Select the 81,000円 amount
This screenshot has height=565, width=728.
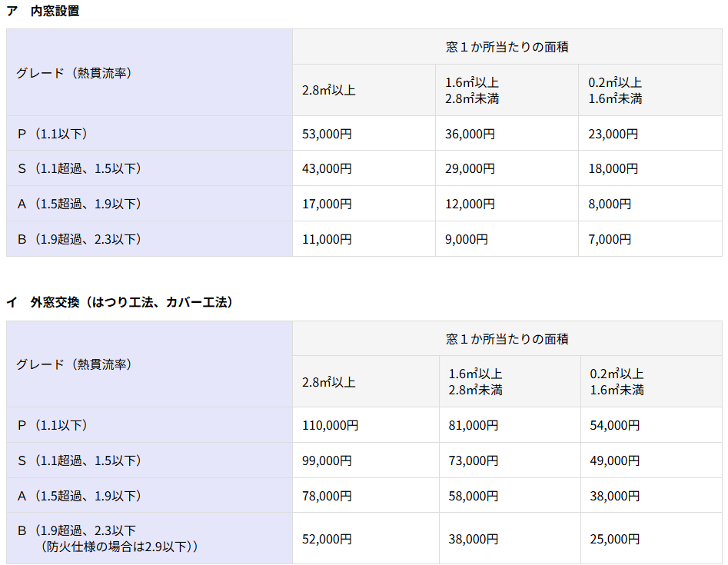tap(473, 425)
